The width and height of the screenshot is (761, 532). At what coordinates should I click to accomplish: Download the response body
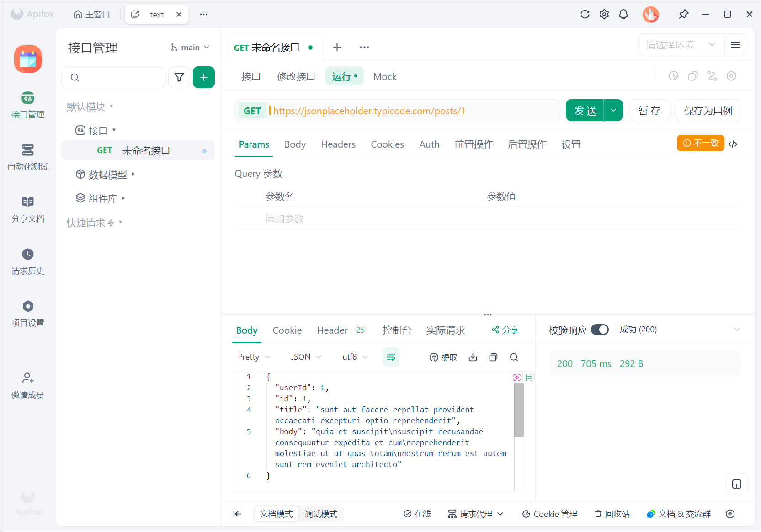(473, 357)
